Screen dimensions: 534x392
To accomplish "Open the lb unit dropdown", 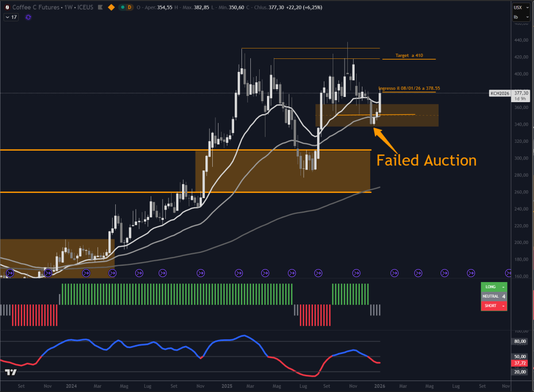I will [521, 17].
